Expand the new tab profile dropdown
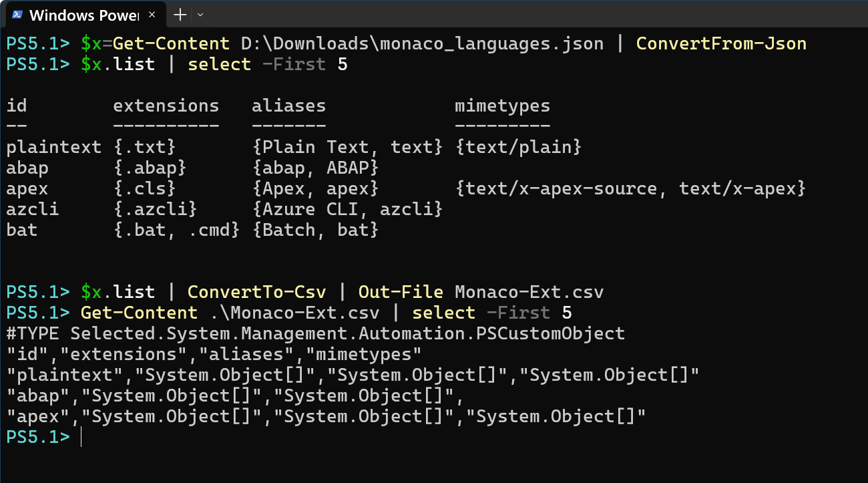Image resolution: width=868 pixels, height=483 pixels. pyautogui.click(x=200, y=15)
